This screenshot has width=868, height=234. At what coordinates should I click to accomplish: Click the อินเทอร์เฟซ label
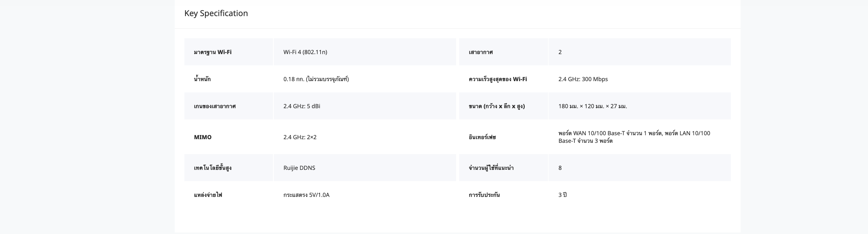482,137
